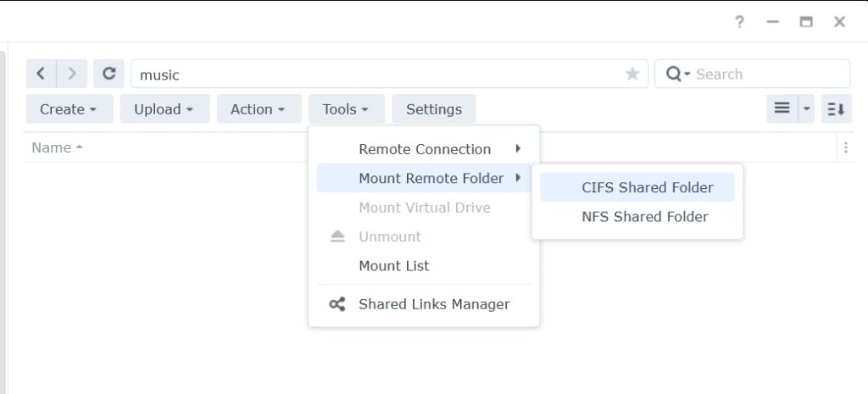Screen dimensions: 868x394
Task: Open the search options magnifier dropdown
Action: coord(678,74)
